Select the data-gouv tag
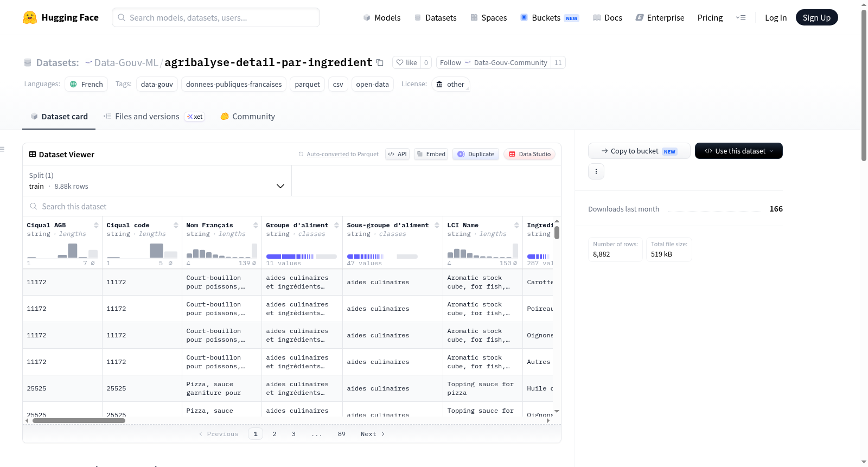 point(157,84)
